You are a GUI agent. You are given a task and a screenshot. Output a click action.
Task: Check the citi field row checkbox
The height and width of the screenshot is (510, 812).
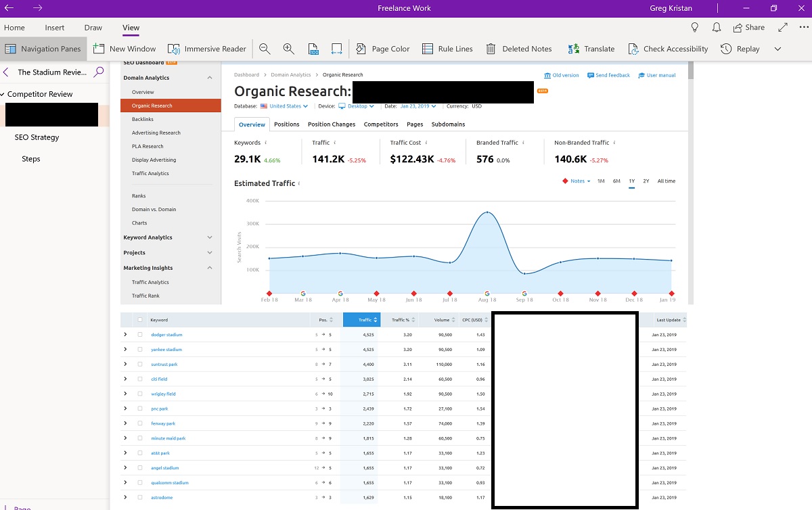coord(140,379)
